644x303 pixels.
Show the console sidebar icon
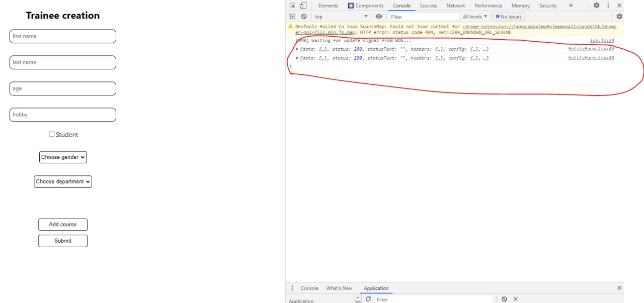click(292, 17)
